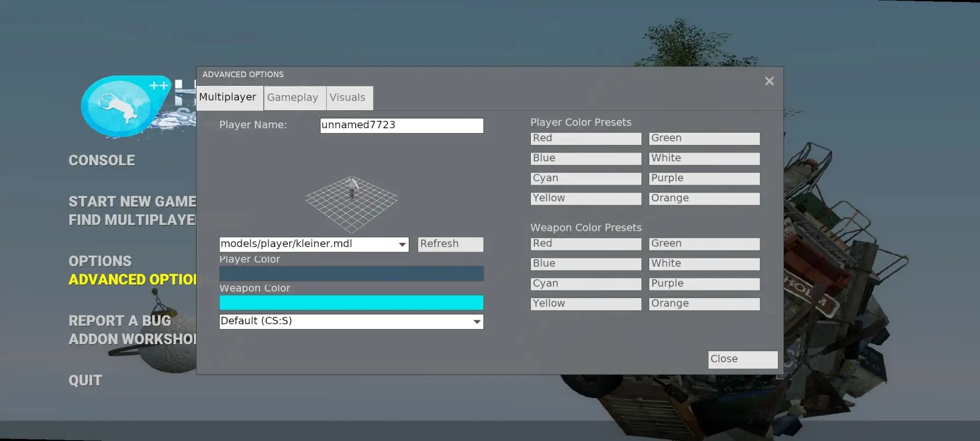Select Yellow weapon color preset

(586, 304)
